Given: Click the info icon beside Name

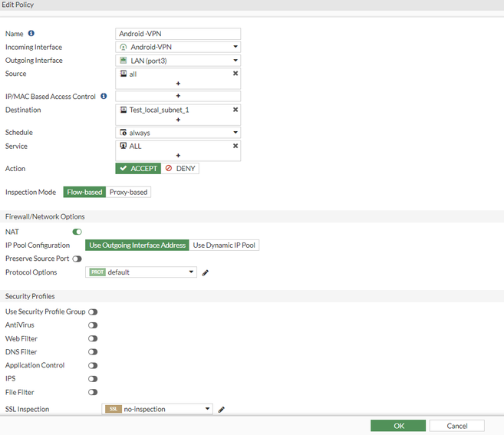Looking at the screenshot, I should point(31,34).
